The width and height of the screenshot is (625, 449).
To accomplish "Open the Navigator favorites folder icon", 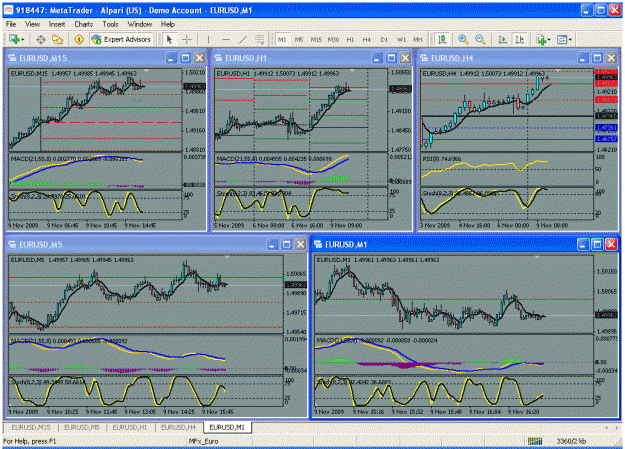I will tap(58, 39).
